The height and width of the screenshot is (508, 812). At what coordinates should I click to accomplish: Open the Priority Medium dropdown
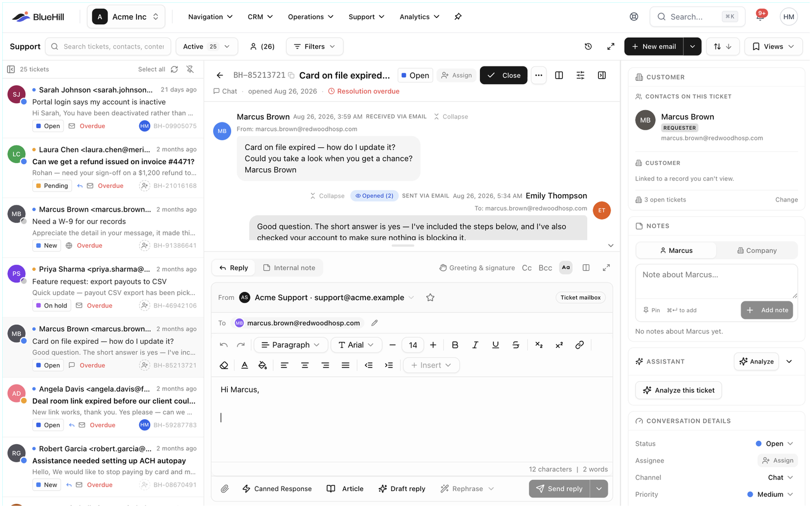click(x=770, y=494)
